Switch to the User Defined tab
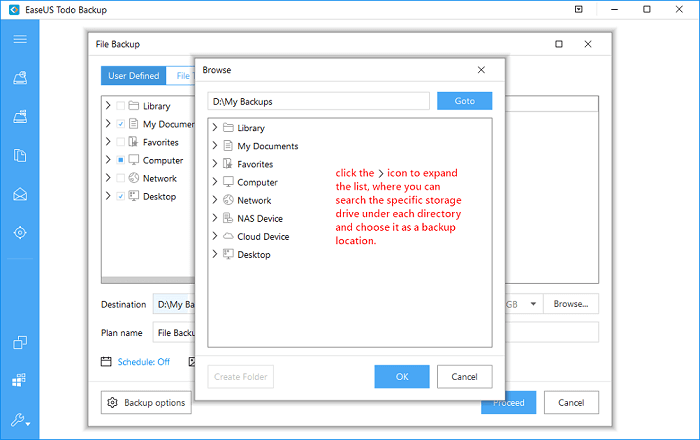Screen dimensions: 700x440 click(133, 76)
